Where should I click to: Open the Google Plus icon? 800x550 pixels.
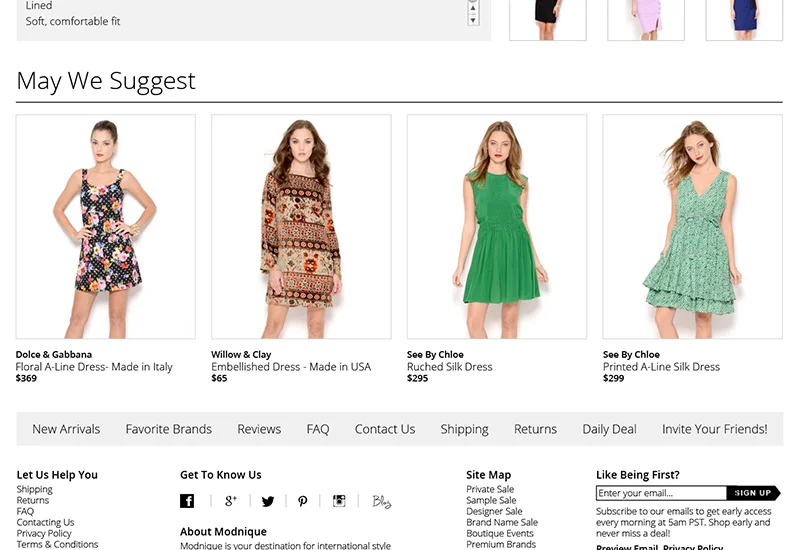(x=231, y=501)
